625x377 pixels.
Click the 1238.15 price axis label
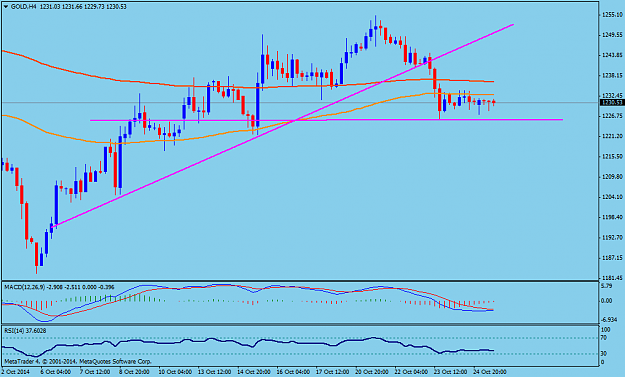[611, 75]
